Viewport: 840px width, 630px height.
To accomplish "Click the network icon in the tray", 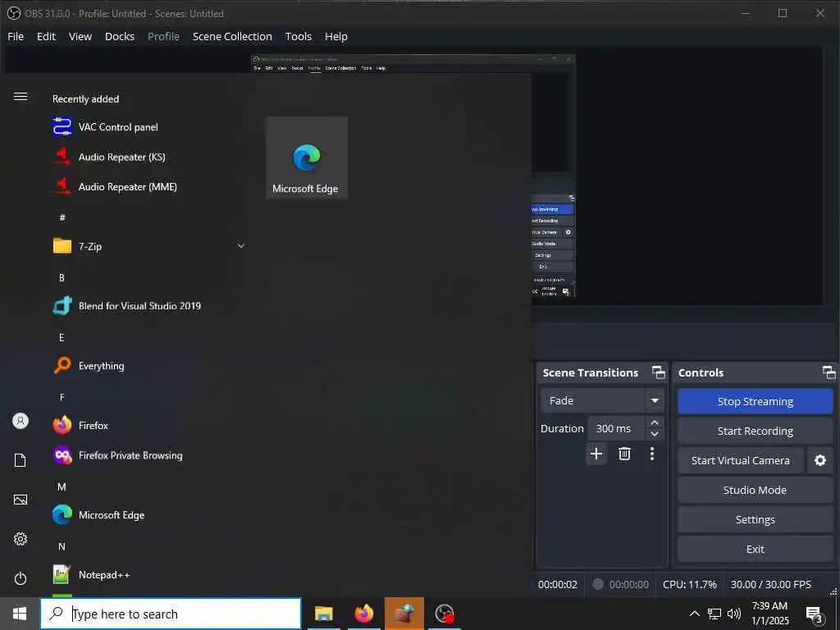I will pos(714,614).
